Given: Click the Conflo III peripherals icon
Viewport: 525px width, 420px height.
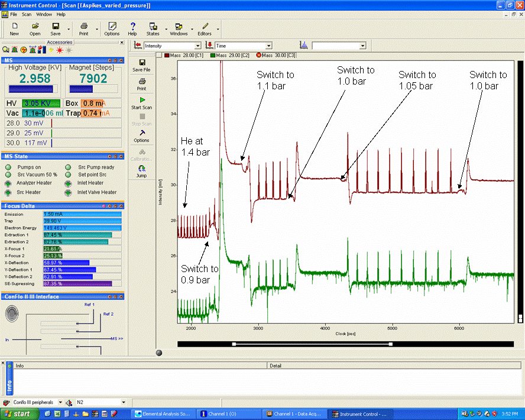Looking at the screenshot, I should (7, 402).
